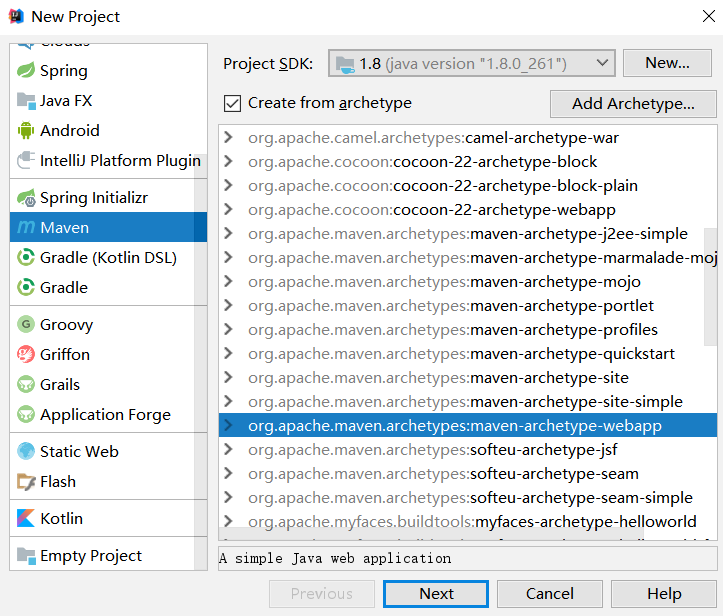Click the Cancel button
723x616 pixels.
[550, 594]
